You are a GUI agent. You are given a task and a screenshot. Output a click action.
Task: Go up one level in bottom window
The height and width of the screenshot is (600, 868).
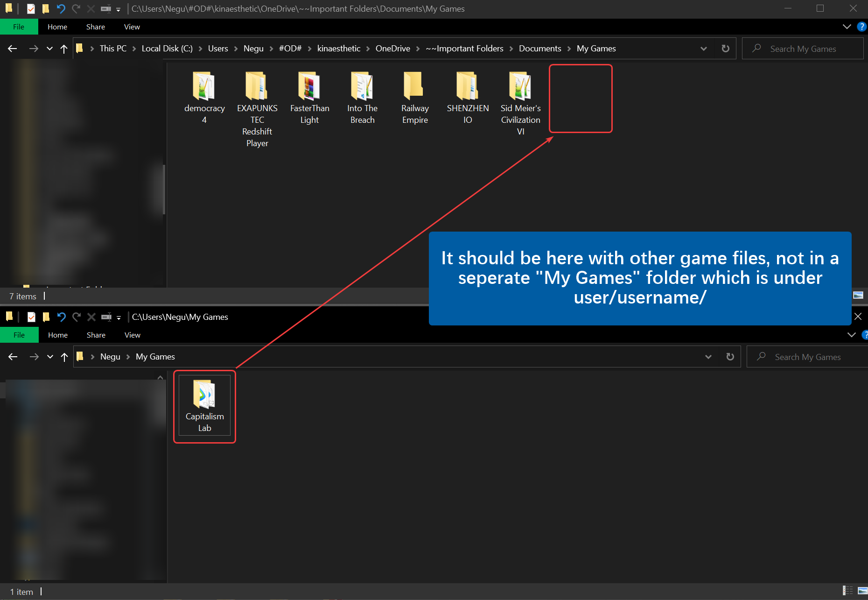pos(64,357)
